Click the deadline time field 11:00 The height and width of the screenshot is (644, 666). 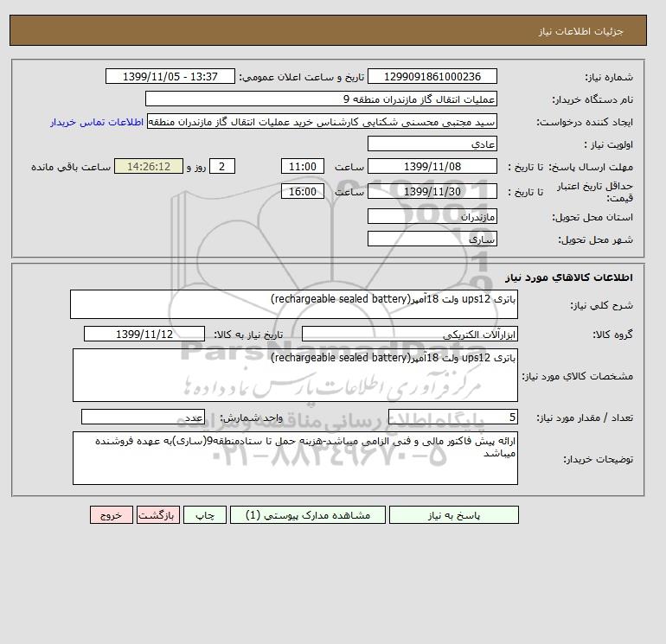[303, 167]
